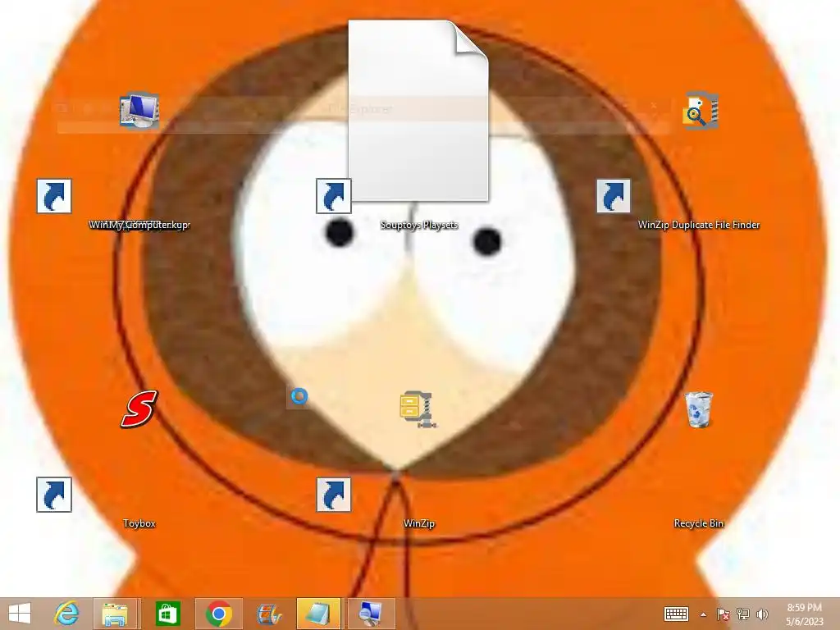840x630 pixels.
Task: Launch Internet Explorer from the taskbar
Action: click(x=67, y=614)
